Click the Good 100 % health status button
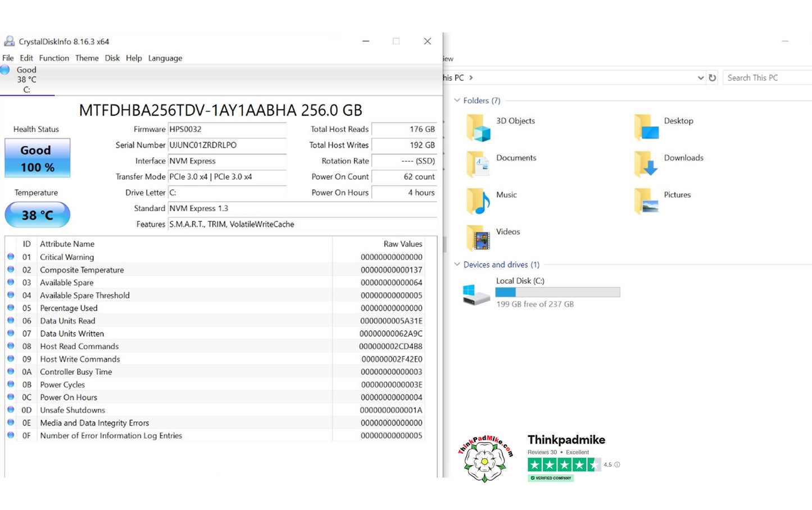Screen dimensions: 812x510 tap(37, 158)
